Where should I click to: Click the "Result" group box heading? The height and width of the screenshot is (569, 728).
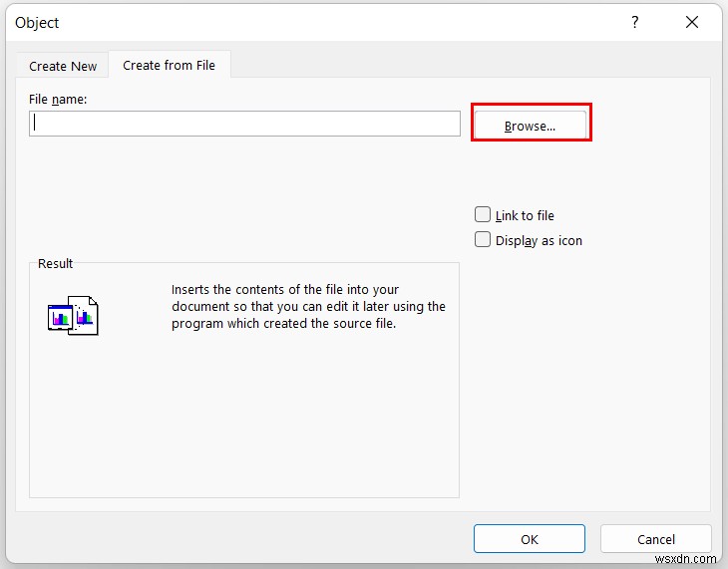(56, 263)
